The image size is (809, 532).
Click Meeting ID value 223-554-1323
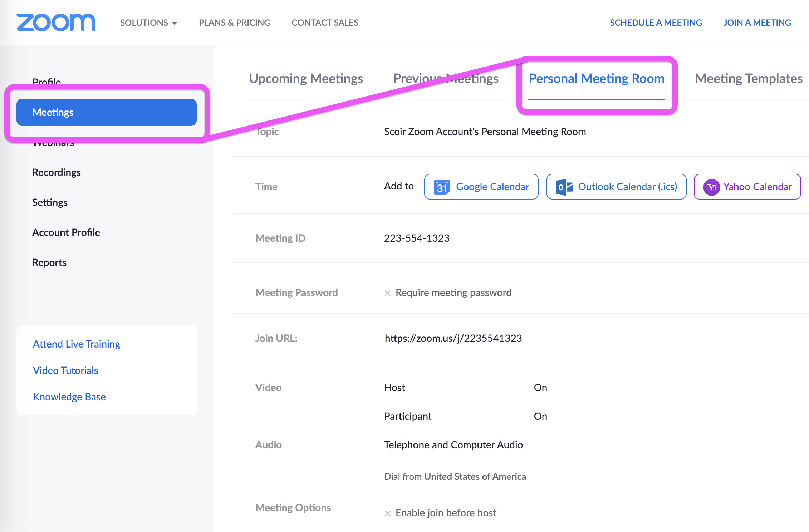pos(417,238)
